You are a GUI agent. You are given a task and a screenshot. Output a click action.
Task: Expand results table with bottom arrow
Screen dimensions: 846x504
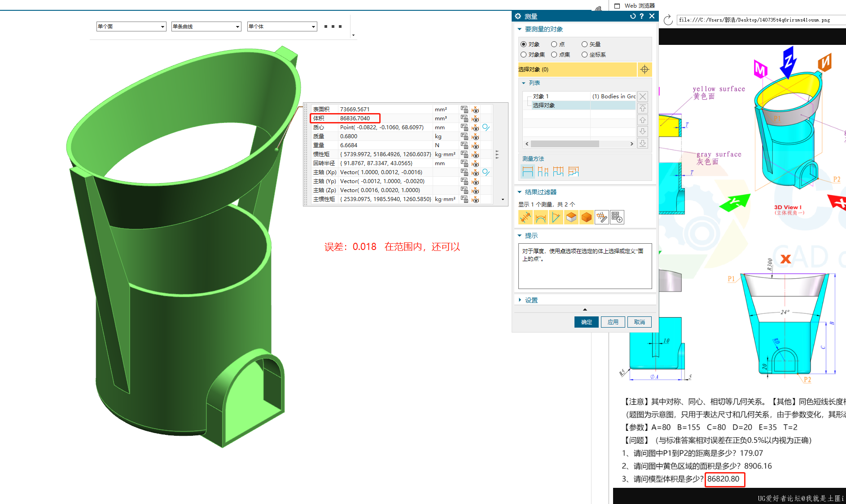503,200
